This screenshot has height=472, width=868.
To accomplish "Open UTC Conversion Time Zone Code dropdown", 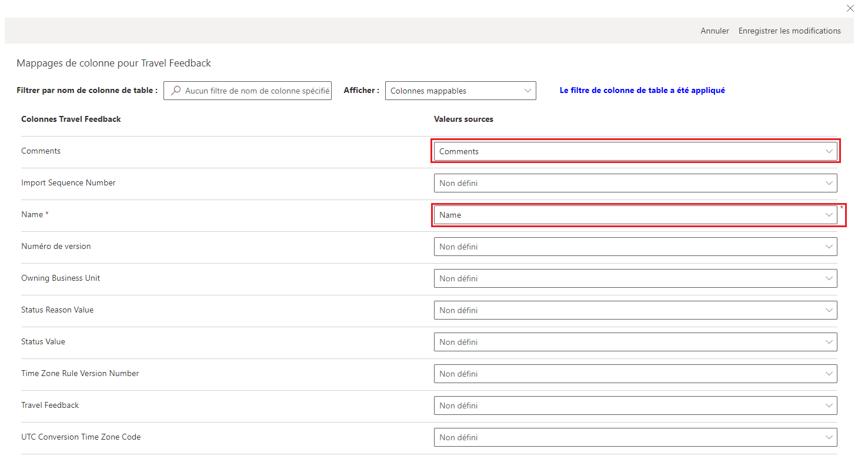I will pos(635,437).
